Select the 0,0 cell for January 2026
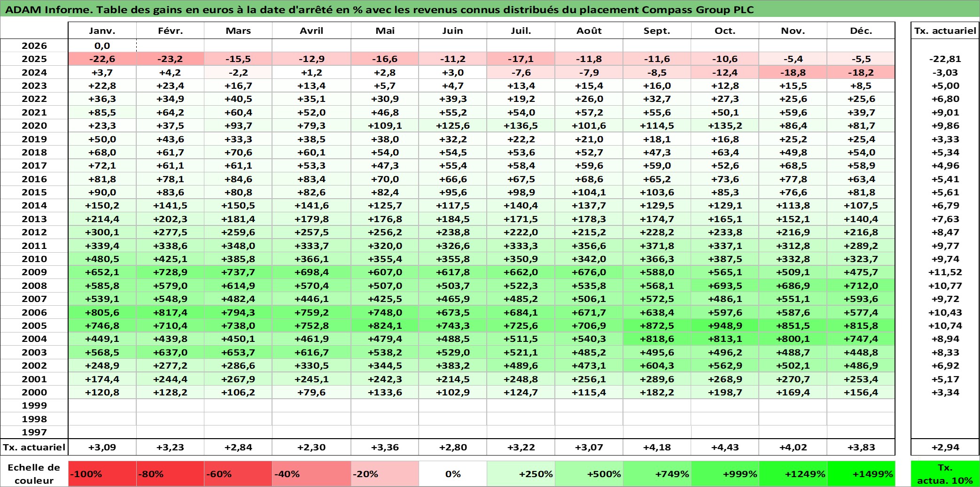This screenshot has height=487, width=980. click(102, 46)
